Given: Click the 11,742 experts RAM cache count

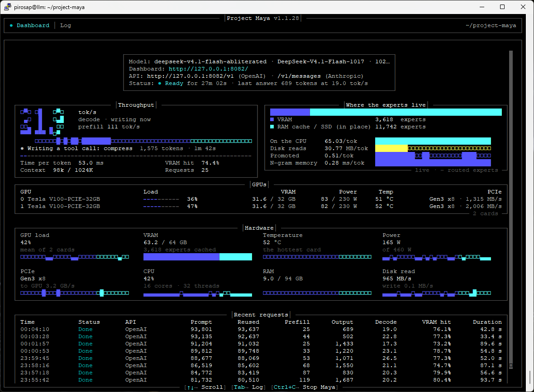Looking at the screenshot, I should [x=400, y=127].
